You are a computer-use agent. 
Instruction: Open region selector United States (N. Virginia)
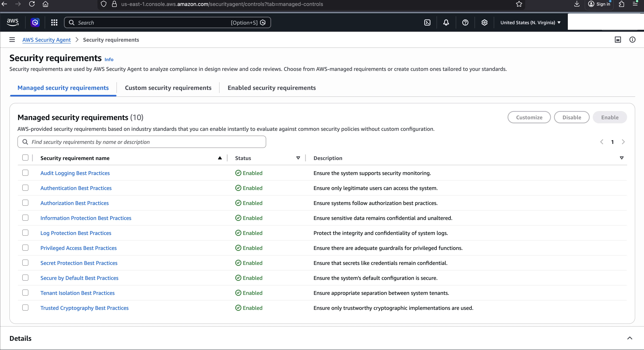[530, 22]
